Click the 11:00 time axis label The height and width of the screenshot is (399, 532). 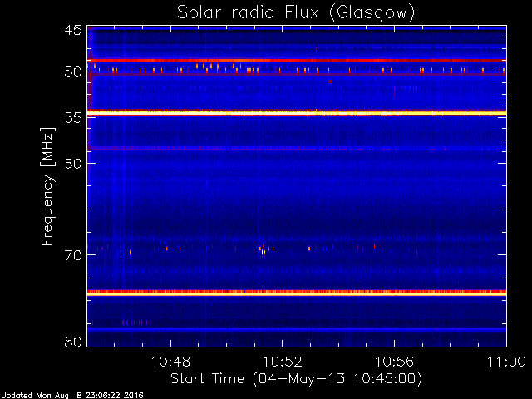506,362
